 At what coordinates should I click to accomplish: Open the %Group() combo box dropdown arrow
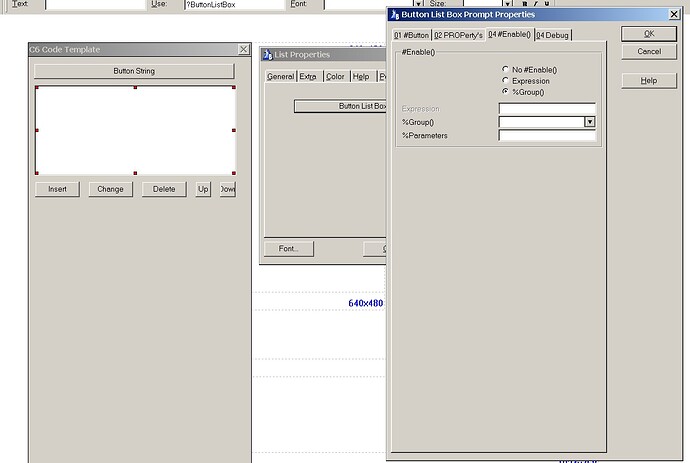tap(590, 122)
